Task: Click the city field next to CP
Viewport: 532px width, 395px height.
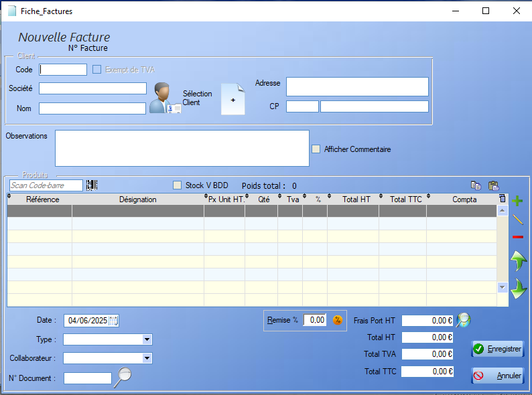Action: coord(375,106)
